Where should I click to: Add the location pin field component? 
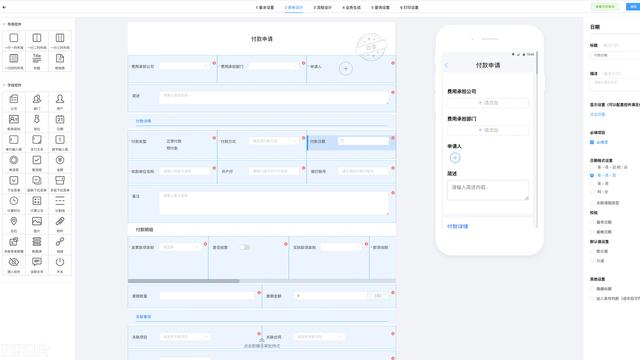coord(14,224)
